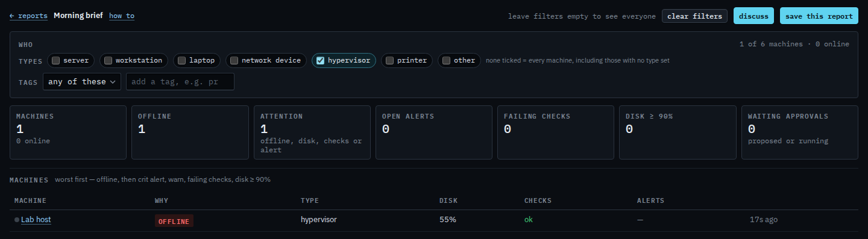The width and height of the screenshot is (868, 239).
Task: Select the Disk ≥ 90% summary card
Action: coord(678,132)
